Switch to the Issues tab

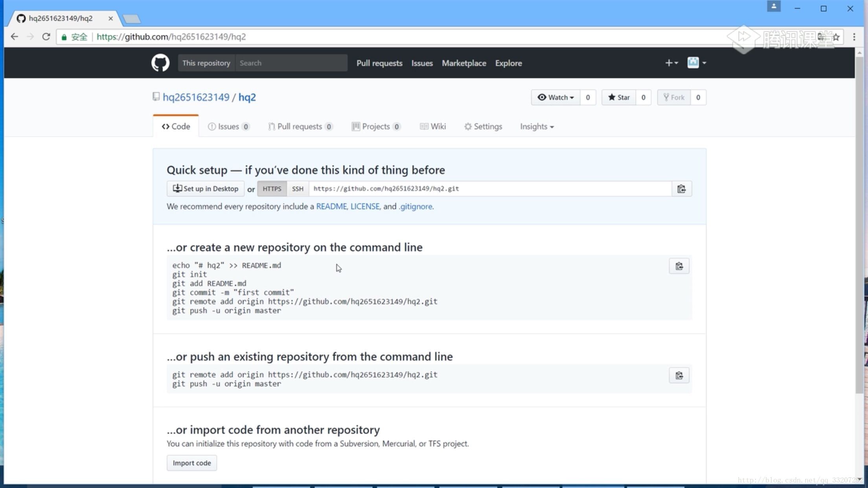pyautogui.click(x=228, y=127)
